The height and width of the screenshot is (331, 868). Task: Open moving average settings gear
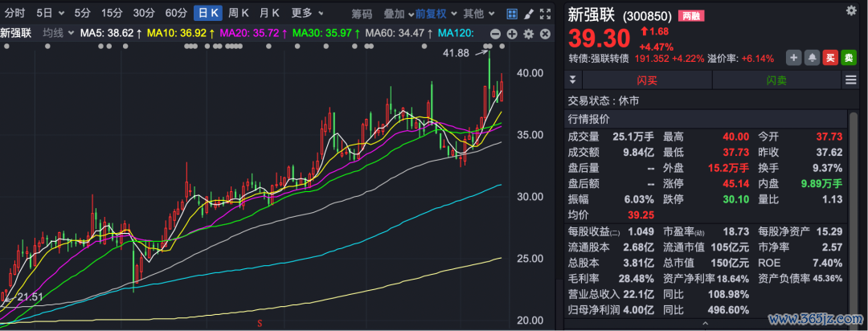pos(529,34)
